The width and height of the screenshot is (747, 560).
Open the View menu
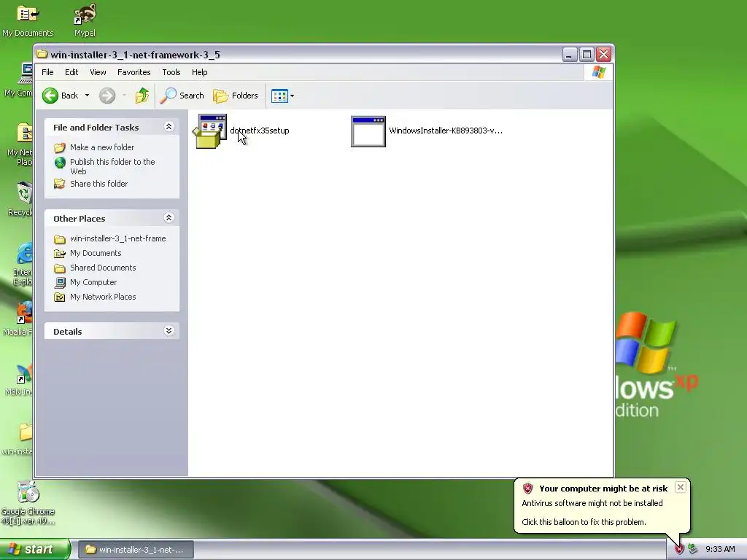[98, 72]
